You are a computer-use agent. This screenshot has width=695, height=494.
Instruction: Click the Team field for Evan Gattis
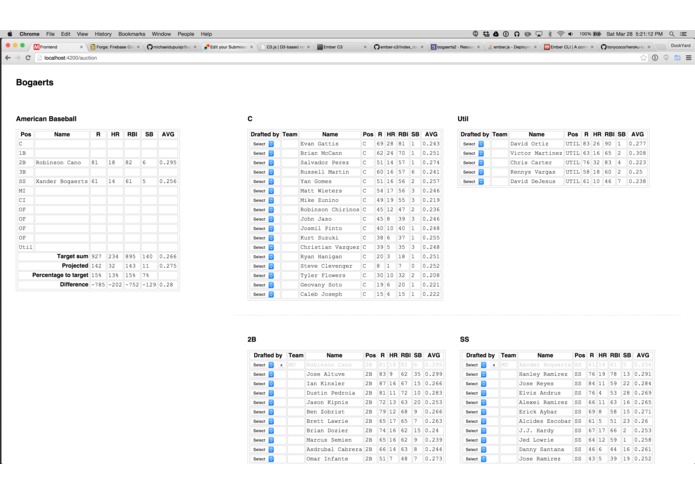[289, 144]
